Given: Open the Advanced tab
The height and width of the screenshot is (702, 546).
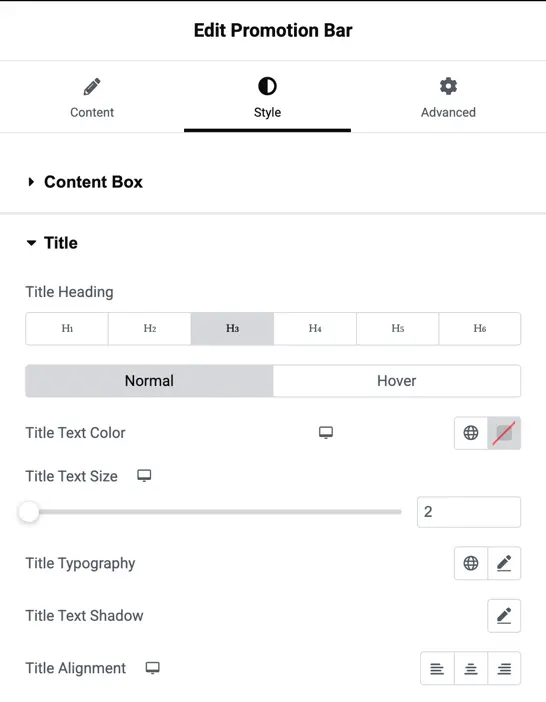Looking at the screenshot, I should coord(448,98).
